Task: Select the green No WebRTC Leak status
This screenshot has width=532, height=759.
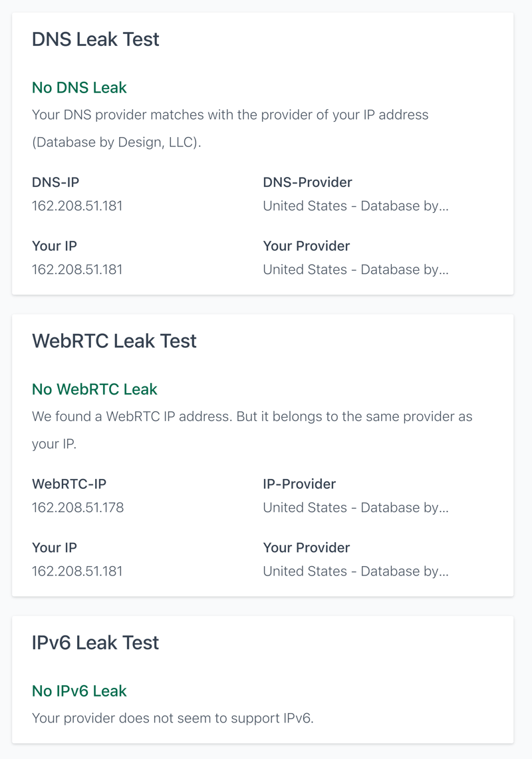Action: click(94, 389)
